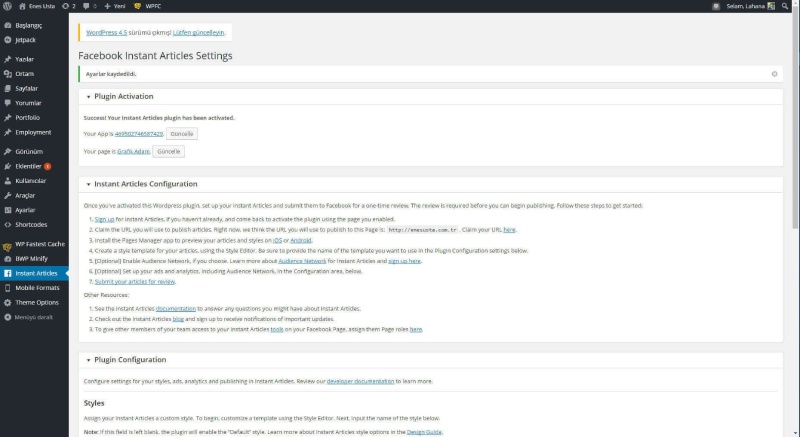The image size is (800, 437).
Task: Open the tools link in Other Resources
Action: point(277,329)
